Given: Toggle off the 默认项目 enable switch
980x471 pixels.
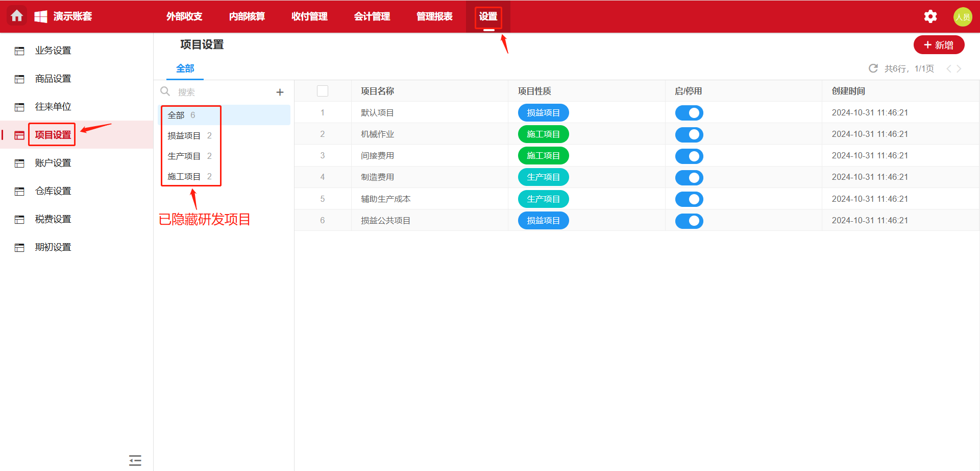Looking at the screenshot, I should [x=689, y=113].
